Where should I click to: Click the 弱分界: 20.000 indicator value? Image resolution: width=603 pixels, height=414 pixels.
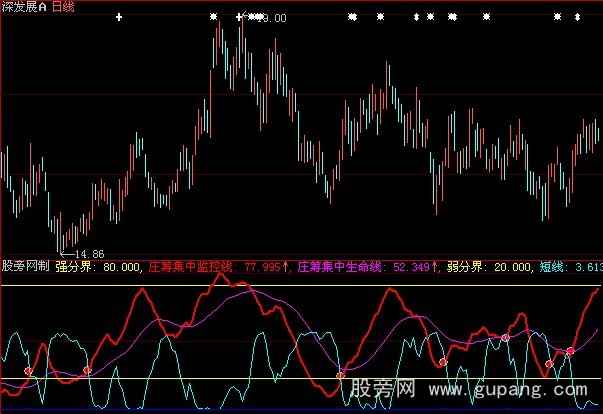(489, 266)
